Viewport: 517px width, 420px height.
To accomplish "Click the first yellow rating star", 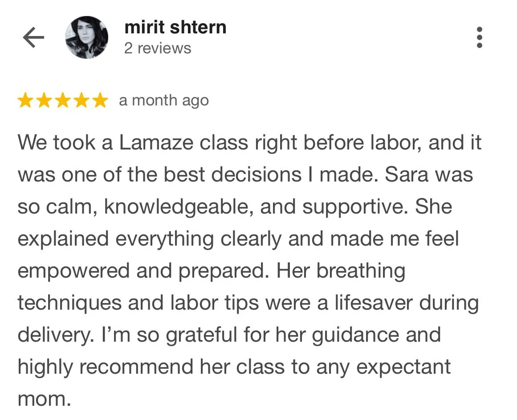I will 25,101.
